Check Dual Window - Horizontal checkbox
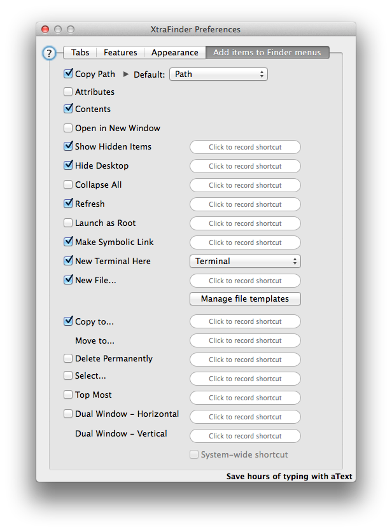392x532 pixels. [68, 414]
